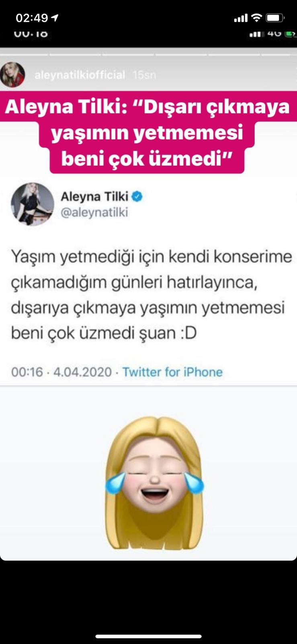Tap the first story progress bar segment
This screenshot has height=644, width=297.
pos(24,54)
